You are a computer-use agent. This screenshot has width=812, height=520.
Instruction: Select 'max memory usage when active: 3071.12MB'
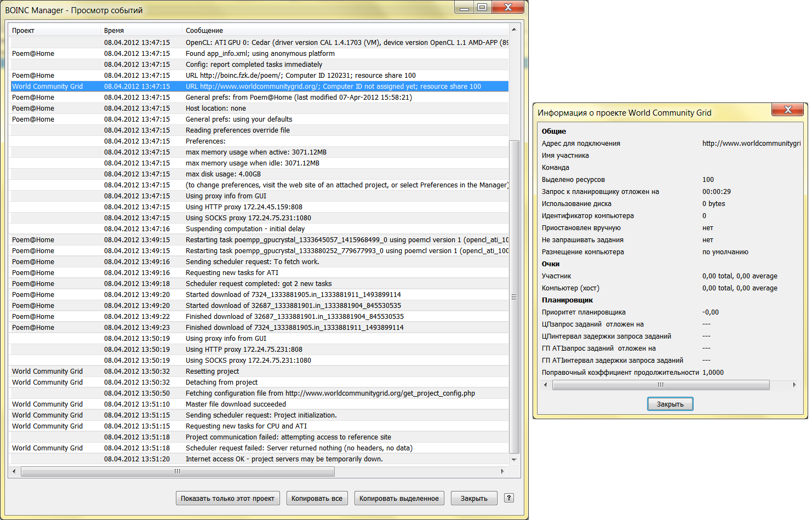coord(259,152)
